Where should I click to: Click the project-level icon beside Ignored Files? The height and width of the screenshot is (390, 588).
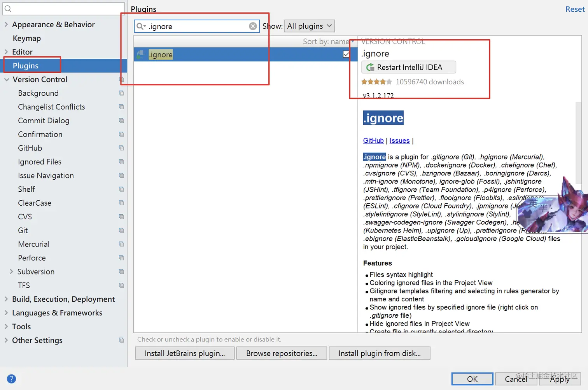click(x=121, y=162)
